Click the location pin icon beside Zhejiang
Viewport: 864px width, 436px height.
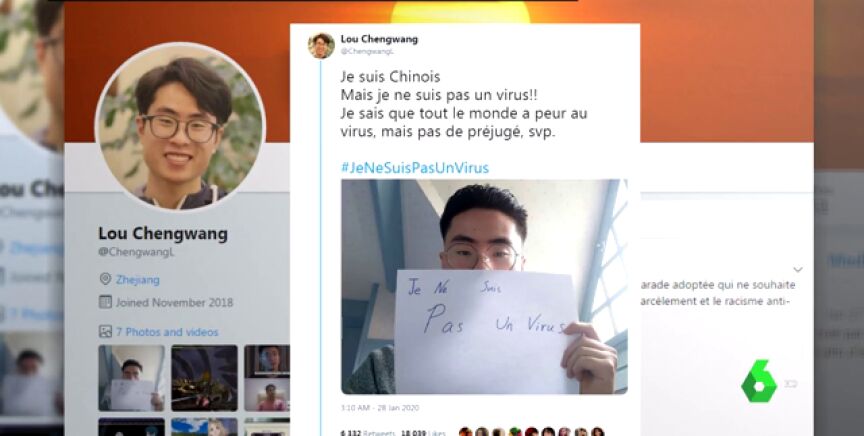[105, 279]
